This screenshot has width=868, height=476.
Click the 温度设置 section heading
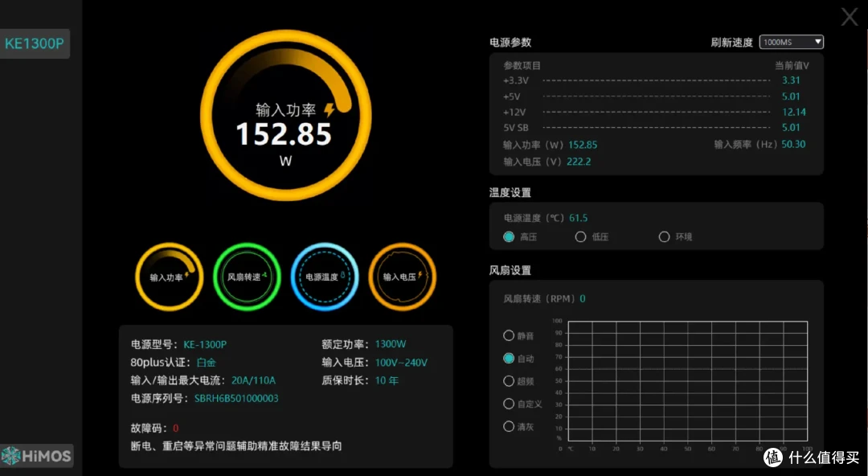pyautogui.click(x=510, y=192)
